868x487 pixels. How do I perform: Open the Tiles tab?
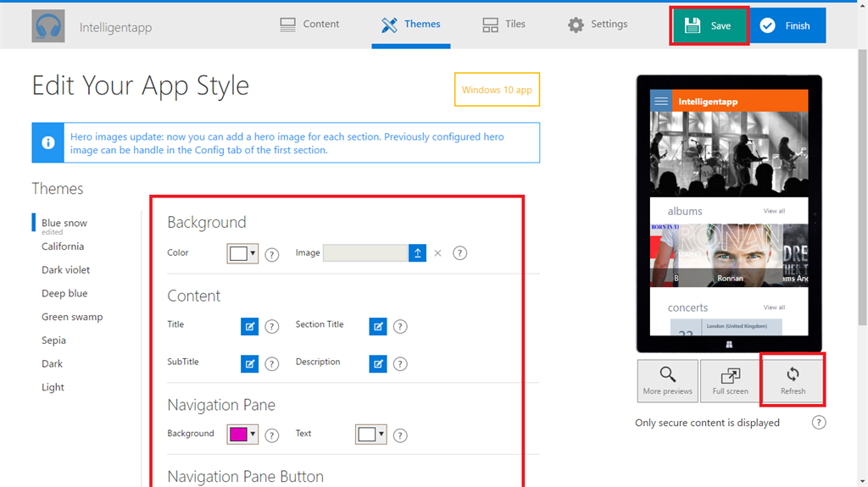click(x=504, y=25)
